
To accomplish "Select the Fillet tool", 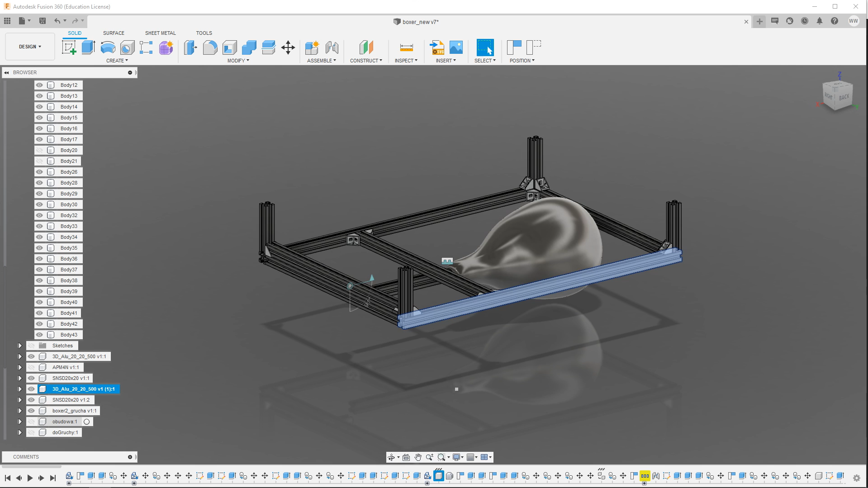I will point(210,47).
